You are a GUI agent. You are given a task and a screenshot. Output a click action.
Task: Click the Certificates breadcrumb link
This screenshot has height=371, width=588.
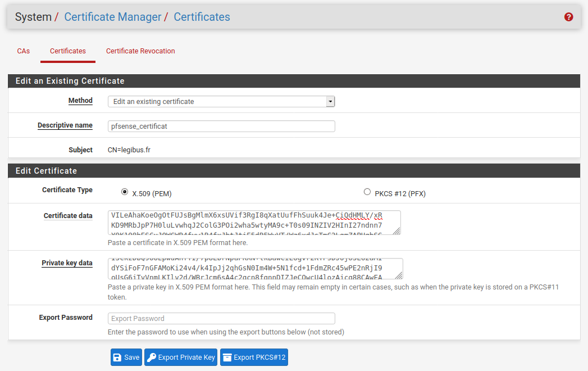click(x=202, y=17)
